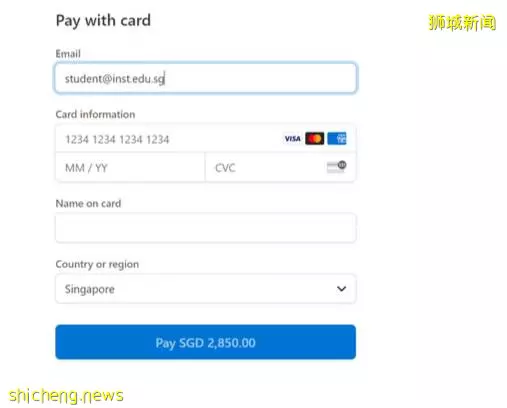Click the Pay SGD 2,850.00 button
The image size is (507, 408).
205,342
